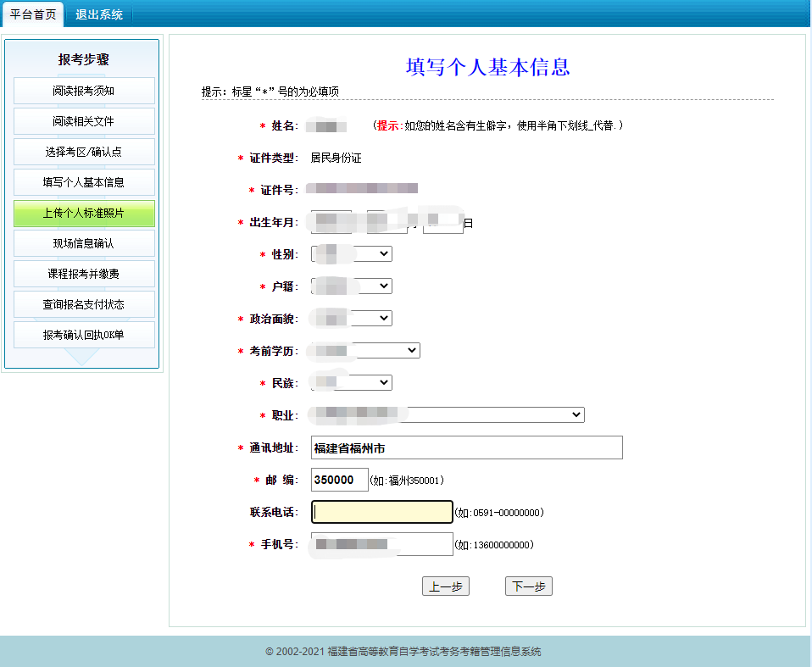The height and width of the screenshot is (667, 812).
Task: Click the 退出系统 tab
Action: pos(98,14)
